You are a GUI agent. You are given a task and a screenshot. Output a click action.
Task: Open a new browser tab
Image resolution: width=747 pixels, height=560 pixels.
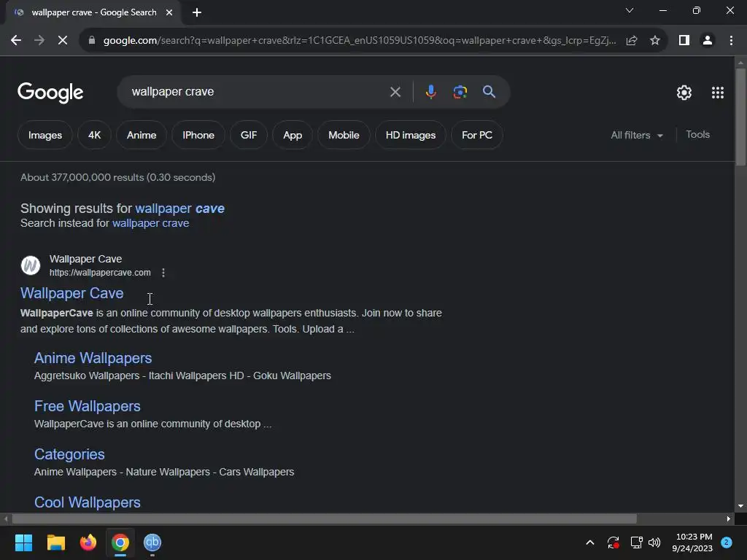tap(197, 12)
